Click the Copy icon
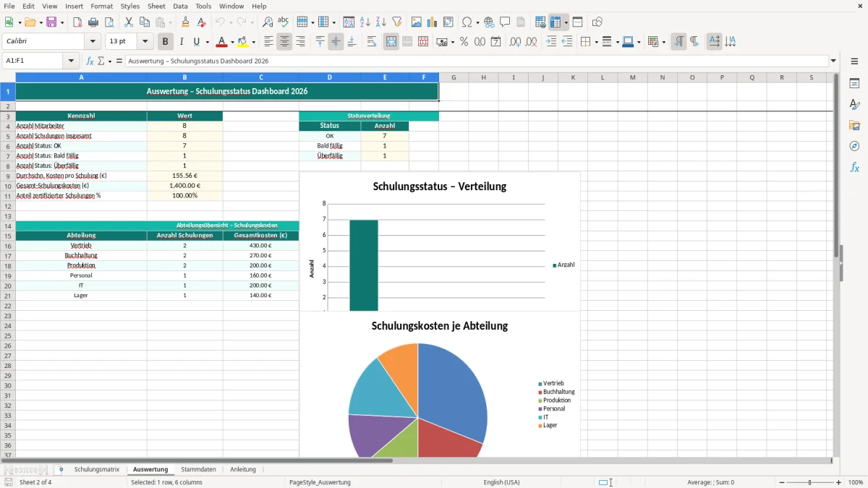Viewport: 868px width, 488px height. click(x=144, y=22)
